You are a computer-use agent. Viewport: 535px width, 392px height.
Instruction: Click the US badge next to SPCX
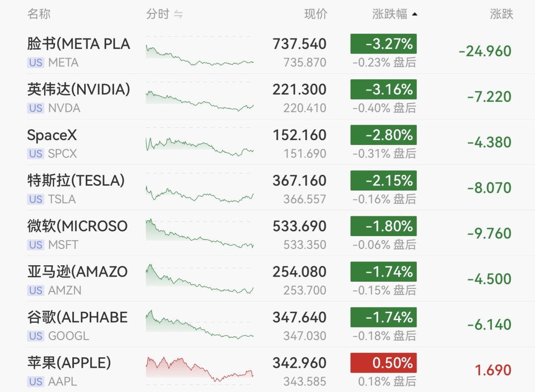[x=36, y=154]
